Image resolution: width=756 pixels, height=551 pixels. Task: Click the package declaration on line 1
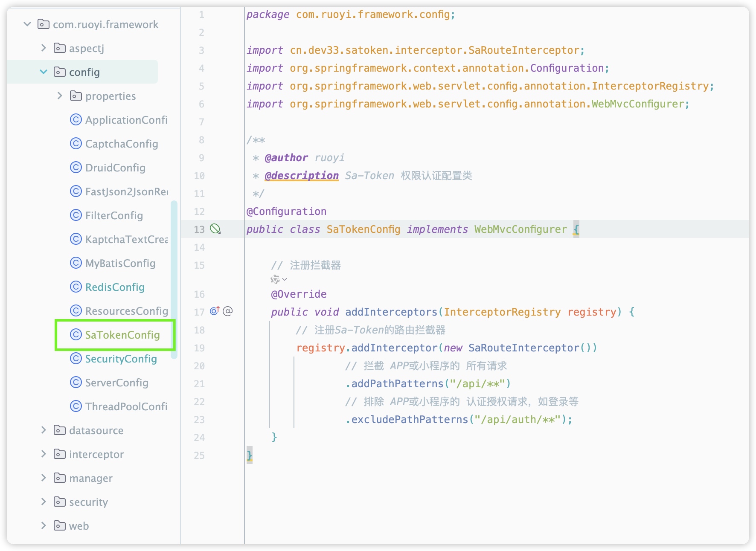351,14
